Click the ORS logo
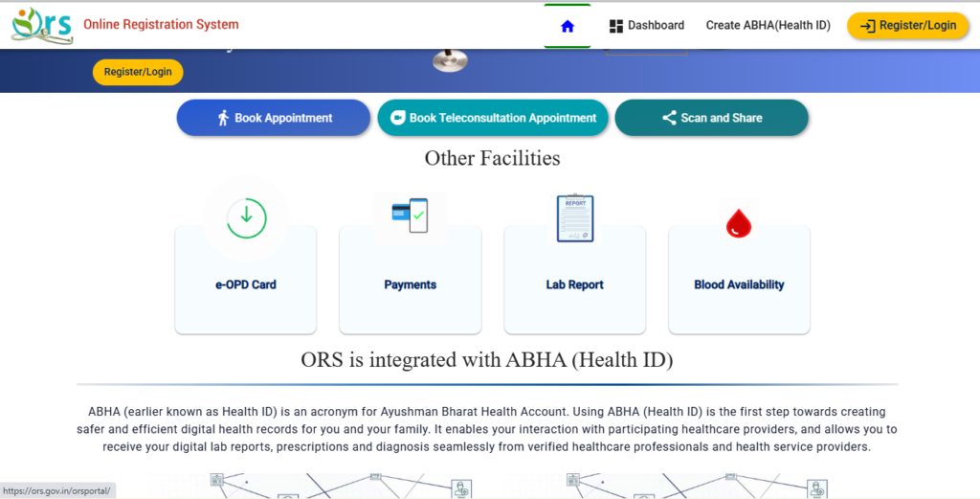980x499 pixels. click(42, 25)
